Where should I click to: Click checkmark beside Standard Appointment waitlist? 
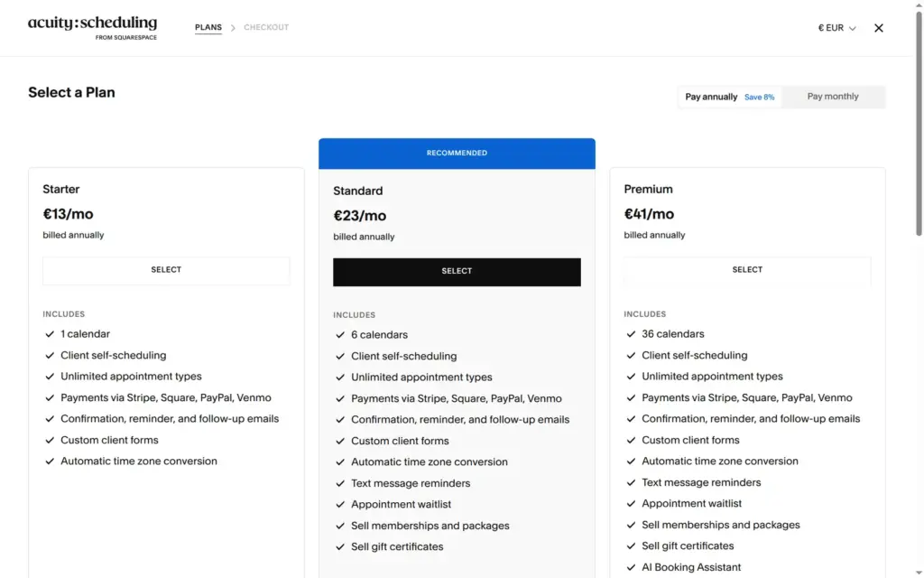(340, 505)
